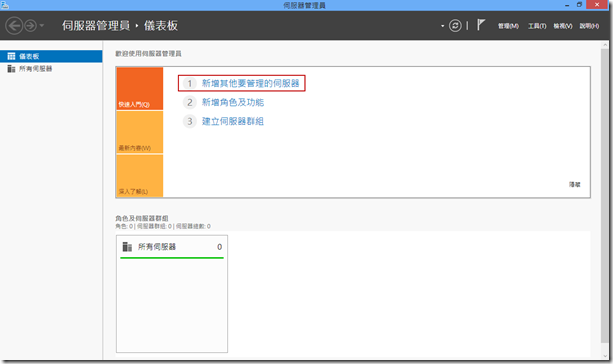Image resolution: width=613 pixels, height=364 pixels.
Task: Click link 新增其他要管理的伺服器
Action: click(x=250, y=83)
